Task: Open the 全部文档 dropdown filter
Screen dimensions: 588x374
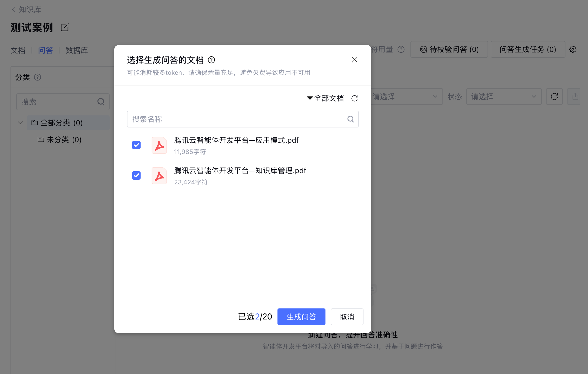Action: [x=325, y=98]
